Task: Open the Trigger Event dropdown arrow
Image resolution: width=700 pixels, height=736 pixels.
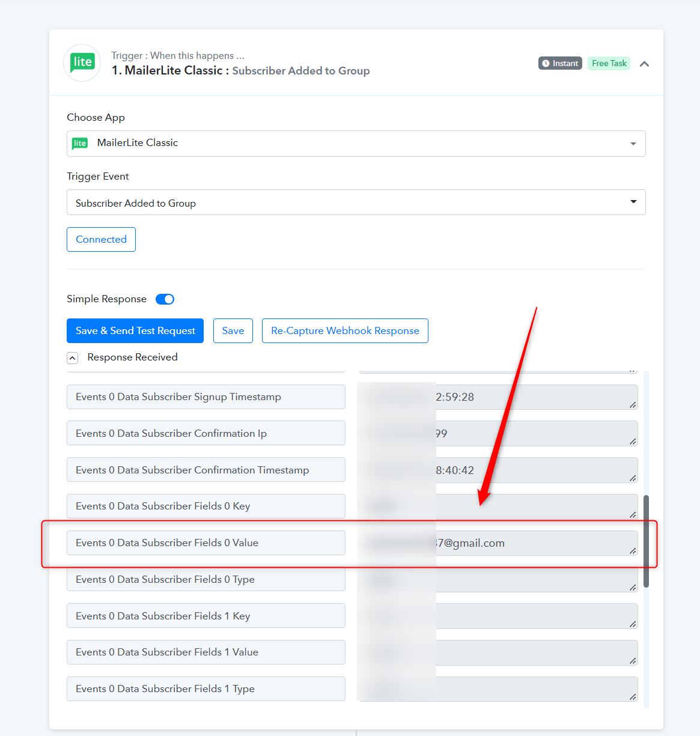Action: (x=633, y=202)
